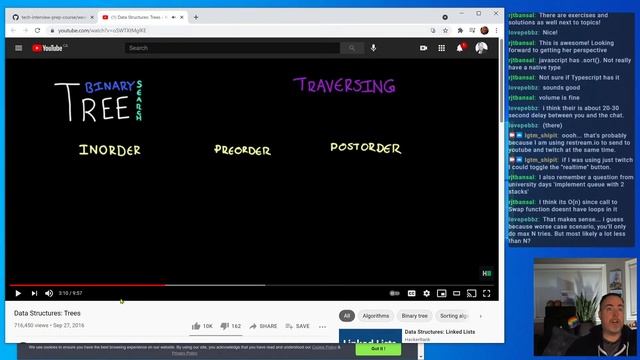Click the video title Data Structures: Trees

click(x=47, y=313)
